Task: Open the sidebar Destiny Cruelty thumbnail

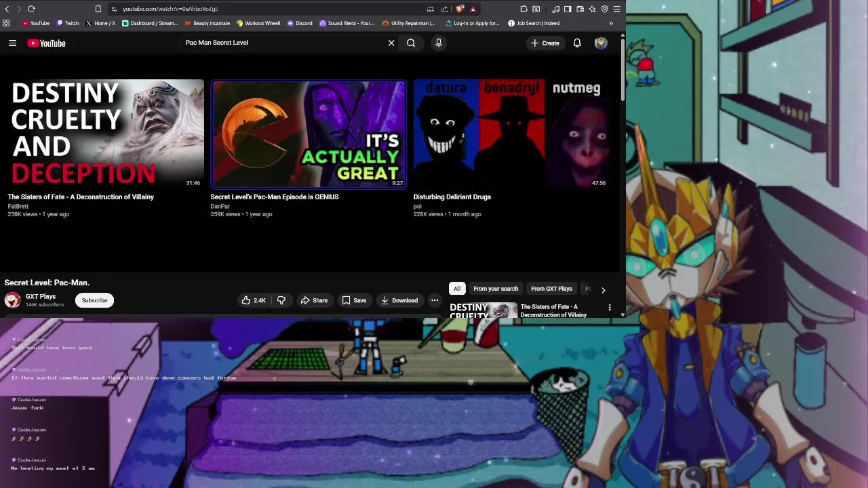Action: coord(484,310)
